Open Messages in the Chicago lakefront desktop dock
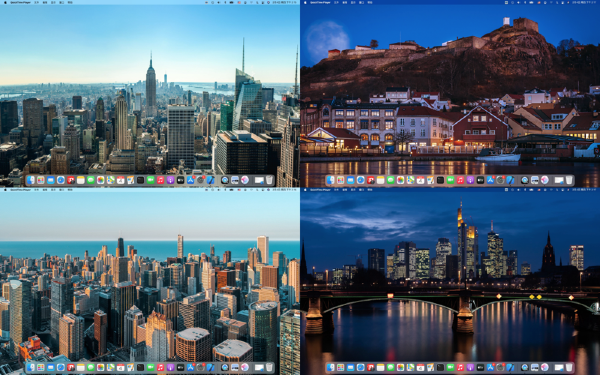This screenshot has height=375, width=600. [x=91, y=367]
